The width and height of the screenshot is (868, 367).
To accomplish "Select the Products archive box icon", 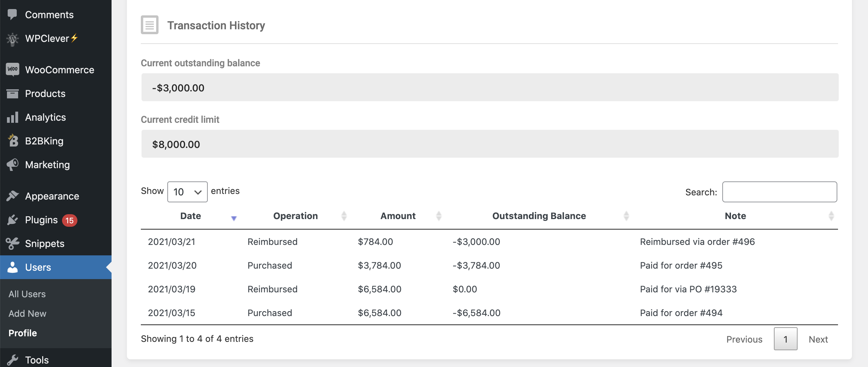I will (x=12, y=93).
